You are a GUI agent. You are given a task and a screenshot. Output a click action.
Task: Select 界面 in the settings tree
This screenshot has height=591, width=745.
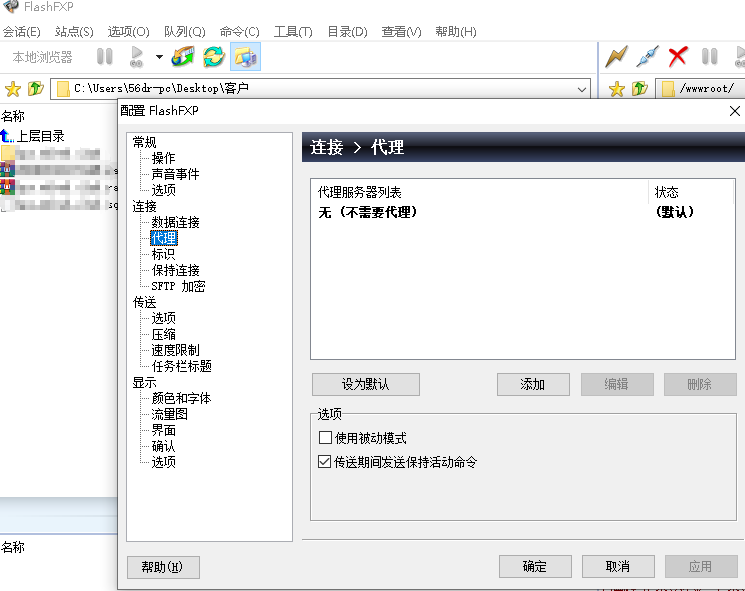coord(163,430)
